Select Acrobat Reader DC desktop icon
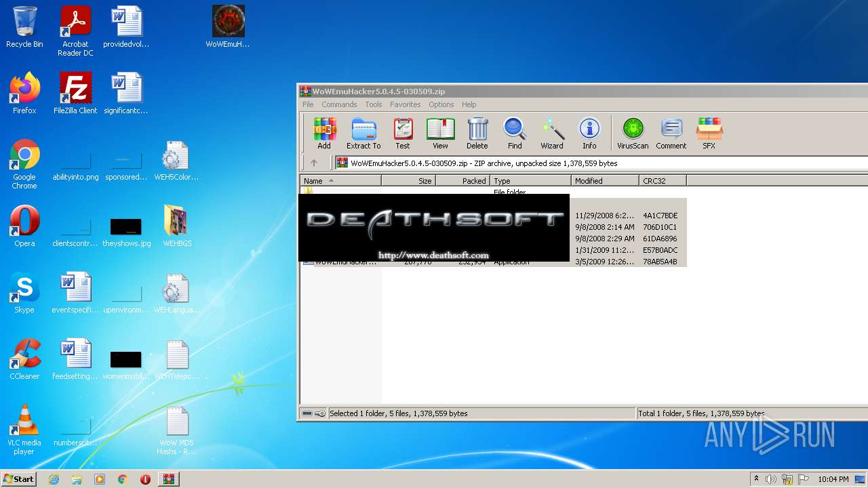Viewport: 868px width, 488px height. pyautogui.click(x=75, y=31)
